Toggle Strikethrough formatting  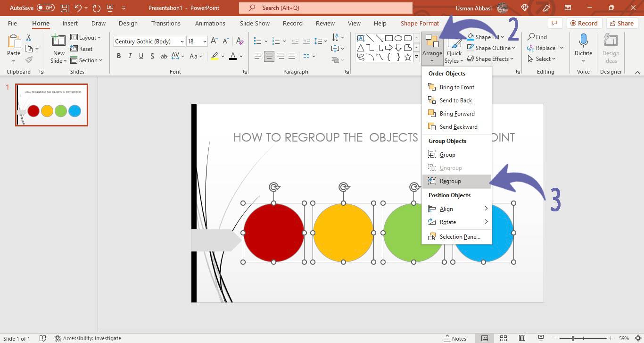coord(164,56)
